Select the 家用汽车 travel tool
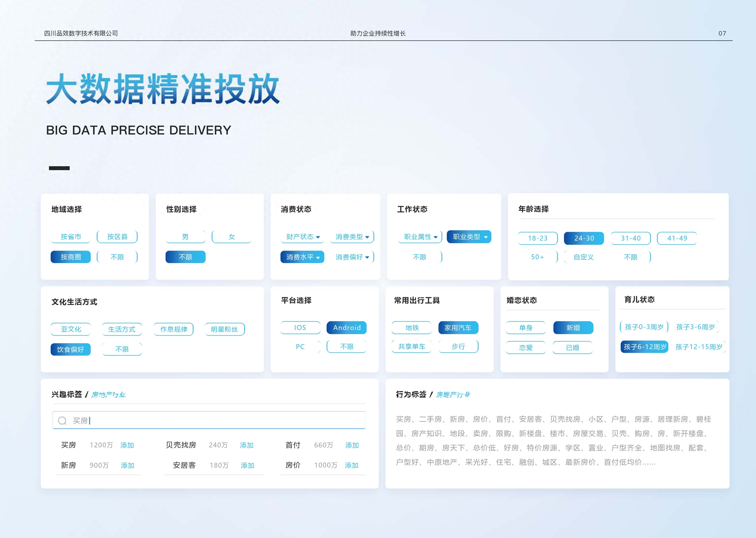Screen dimensions: 756x538 [x=459, y=328]
